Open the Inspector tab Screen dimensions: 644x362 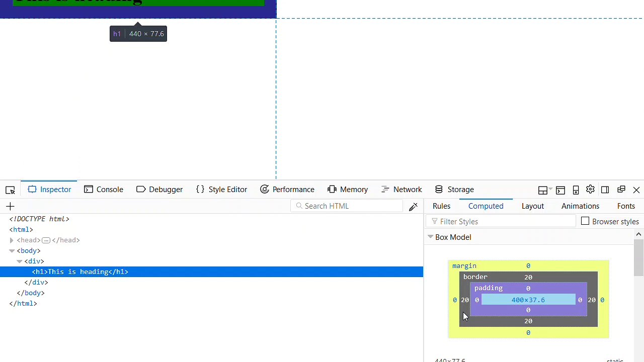(x=50, y=190)
